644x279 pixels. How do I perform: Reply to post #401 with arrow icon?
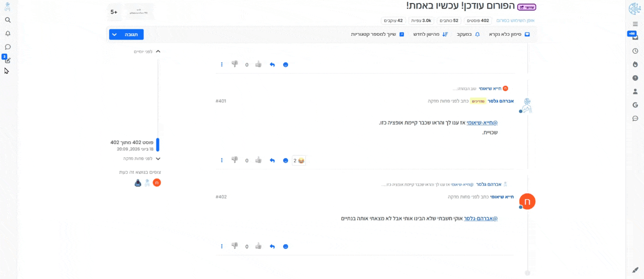click(272, 160)
